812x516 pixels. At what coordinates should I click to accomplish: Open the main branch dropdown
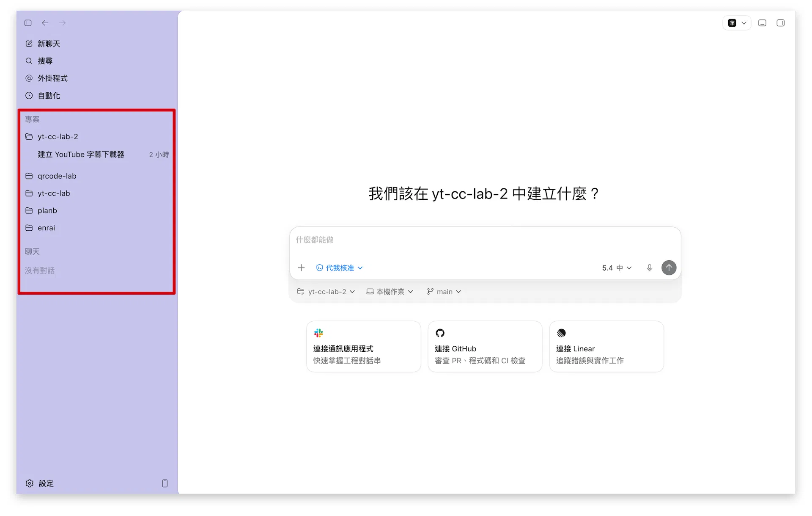click(x=444, y=292)
